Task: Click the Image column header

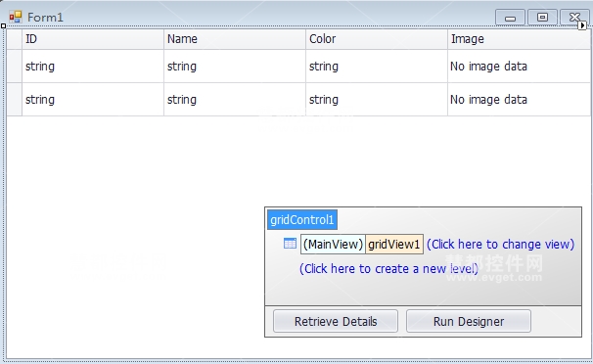Action: click(519, 39)
